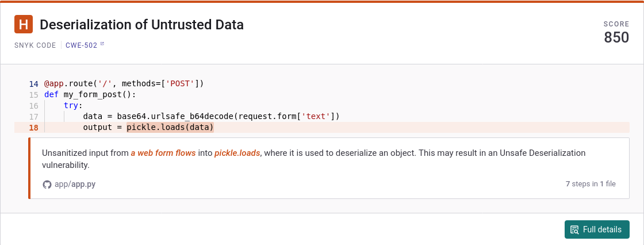Click the external link icon beside CWE-502
This screenshot has width=644, height=245.
click(x=102, y=44)
